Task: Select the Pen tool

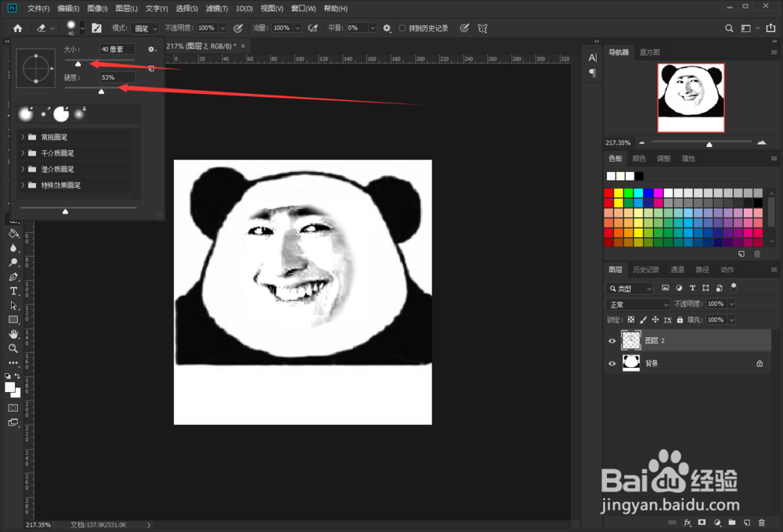Action: [x=13, y=277]
